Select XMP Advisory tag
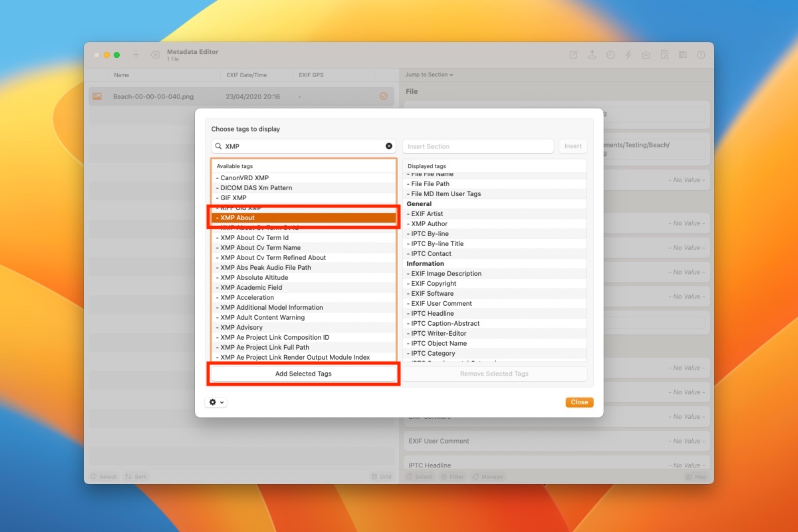 304,327
